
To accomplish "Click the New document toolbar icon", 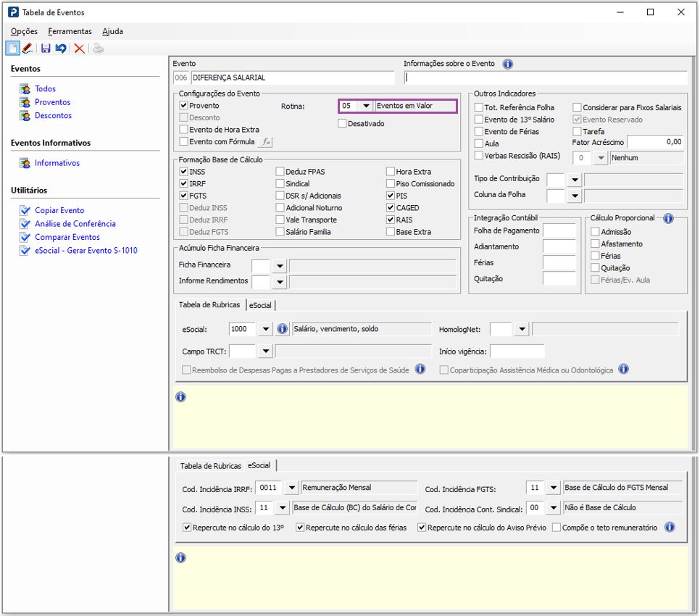I will click(12, 48).
